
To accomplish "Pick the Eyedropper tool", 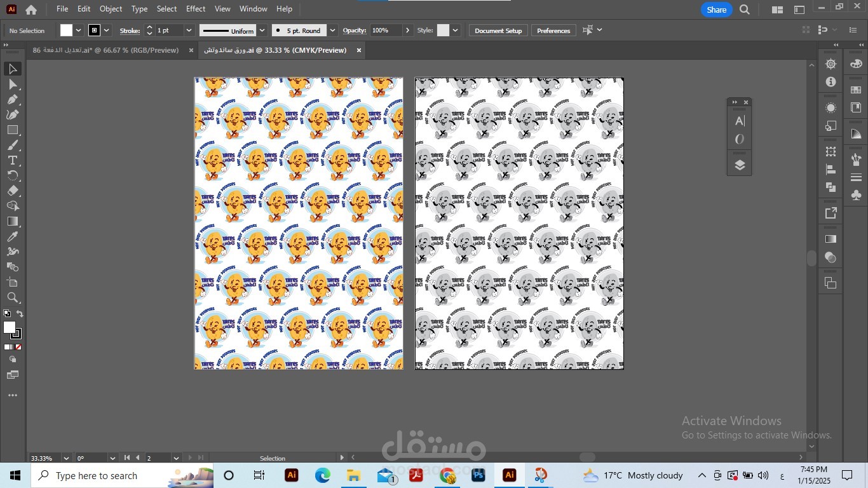I will click(x=12, y=236).
